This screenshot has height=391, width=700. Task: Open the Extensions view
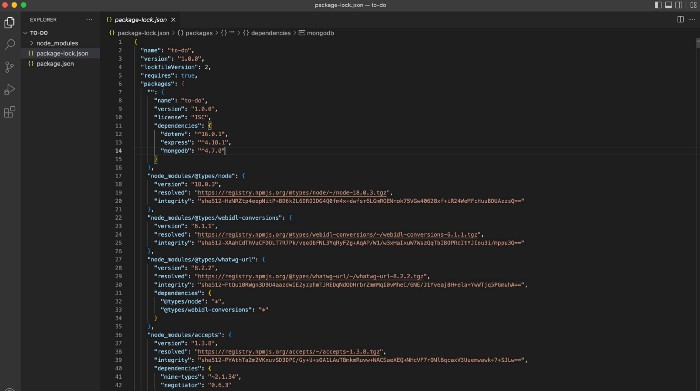pos(9,112)
